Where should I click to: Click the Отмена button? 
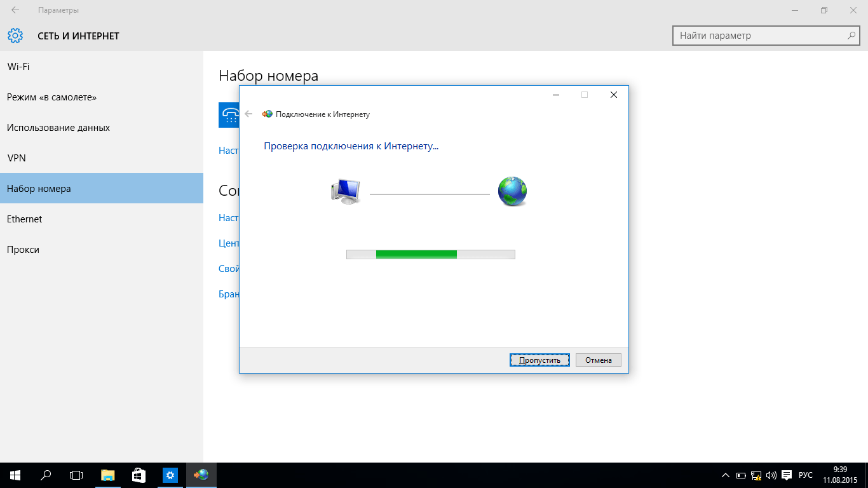(599, 360)
